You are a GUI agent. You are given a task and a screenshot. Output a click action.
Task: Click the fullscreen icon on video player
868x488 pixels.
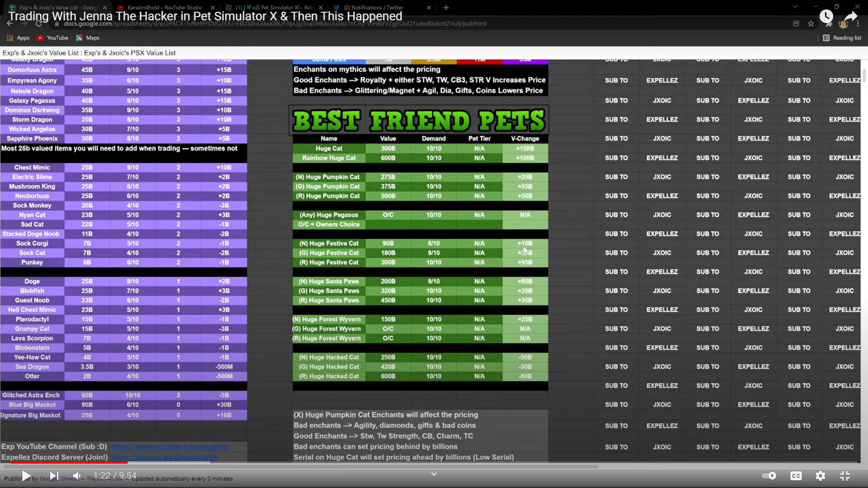[x=845, y=475]
